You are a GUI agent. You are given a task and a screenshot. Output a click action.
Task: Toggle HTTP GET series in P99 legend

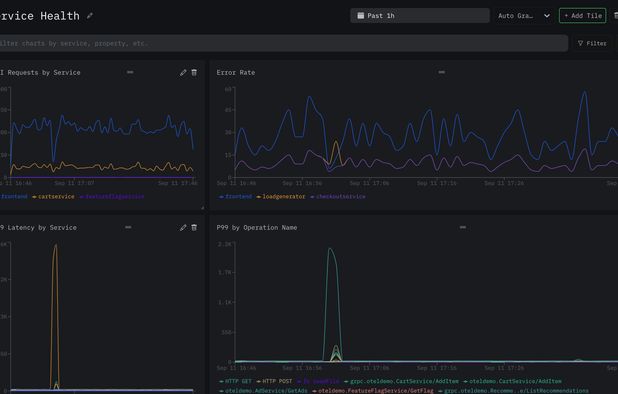point(236,381)
